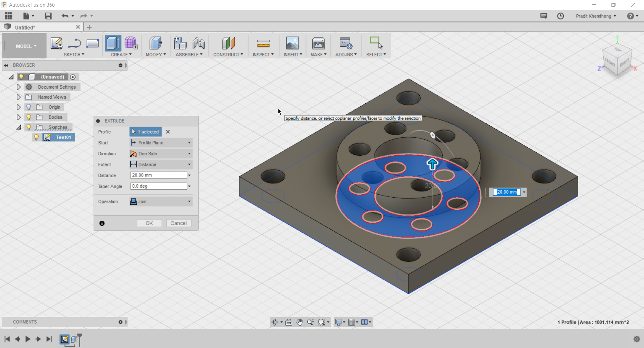
Task: Click the Assemble tool icon
Action: (180, 44)
